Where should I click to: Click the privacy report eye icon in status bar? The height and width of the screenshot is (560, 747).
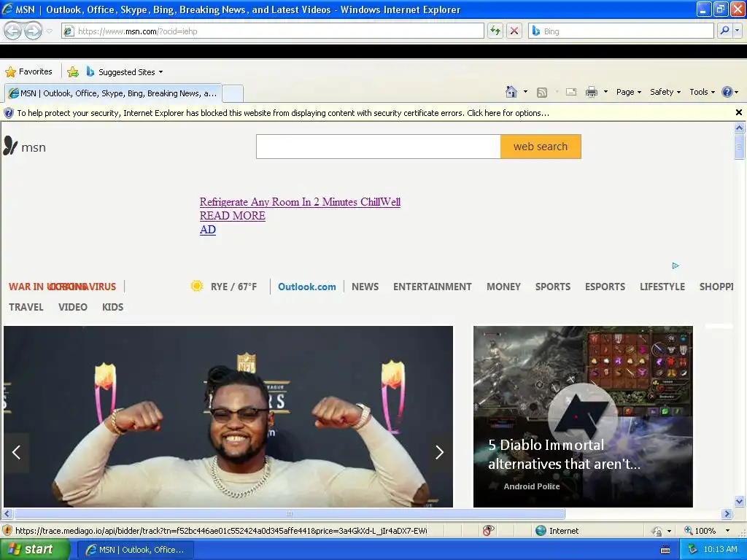(488, 531)
